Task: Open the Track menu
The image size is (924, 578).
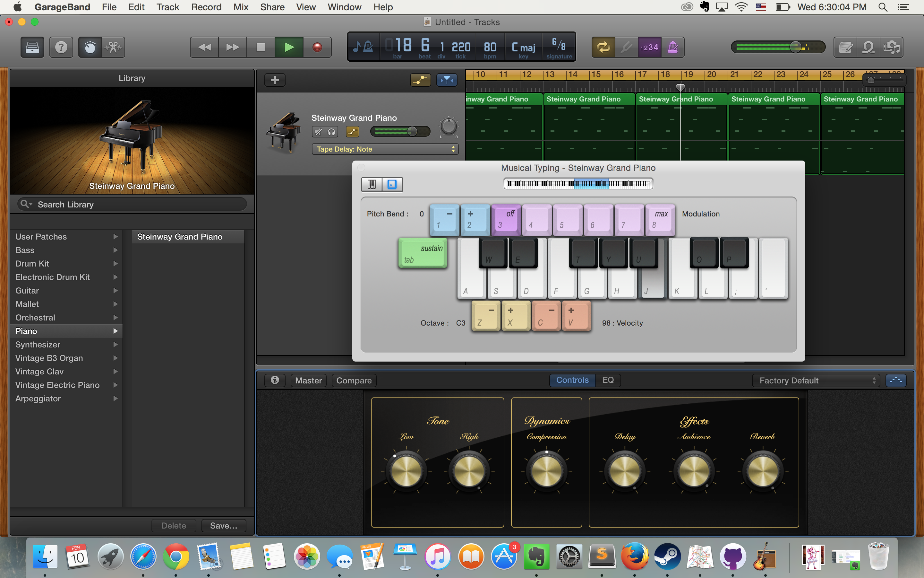Action: (x=167, y=7)
